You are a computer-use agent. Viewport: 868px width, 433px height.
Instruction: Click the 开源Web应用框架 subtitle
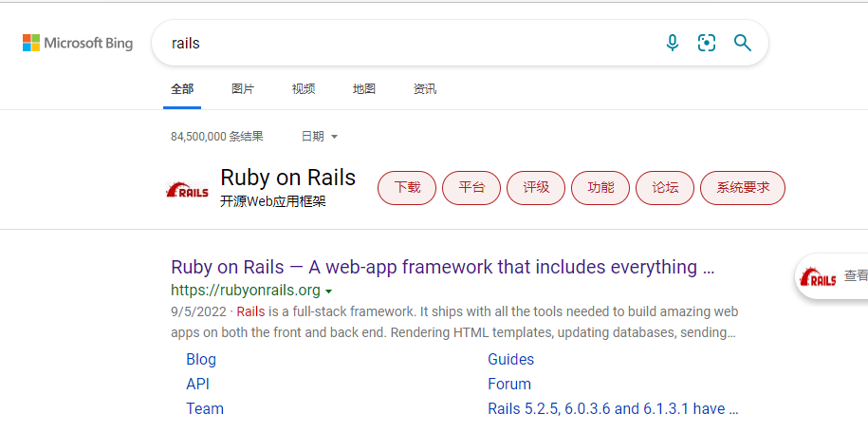coord(273,201)
